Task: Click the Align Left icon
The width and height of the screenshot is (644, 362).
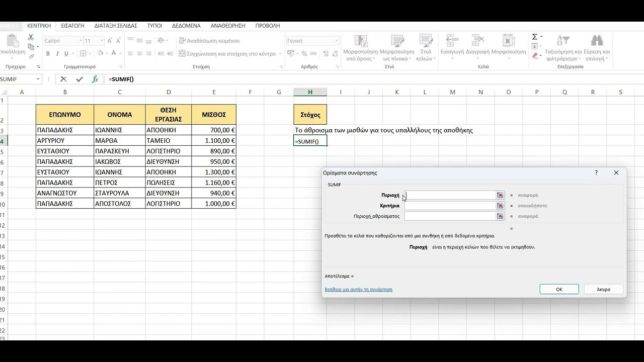Action: coord(131,53)
